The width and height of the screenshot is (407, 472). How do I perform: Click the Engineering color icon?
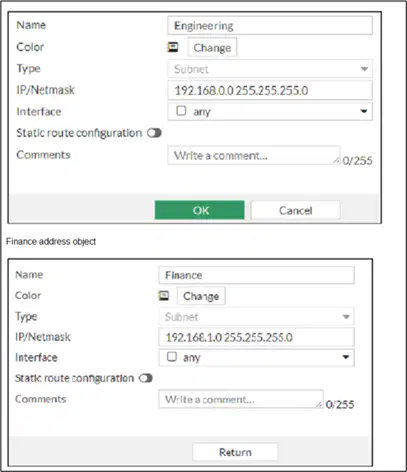pyautogui.click(x=173, y=47)
